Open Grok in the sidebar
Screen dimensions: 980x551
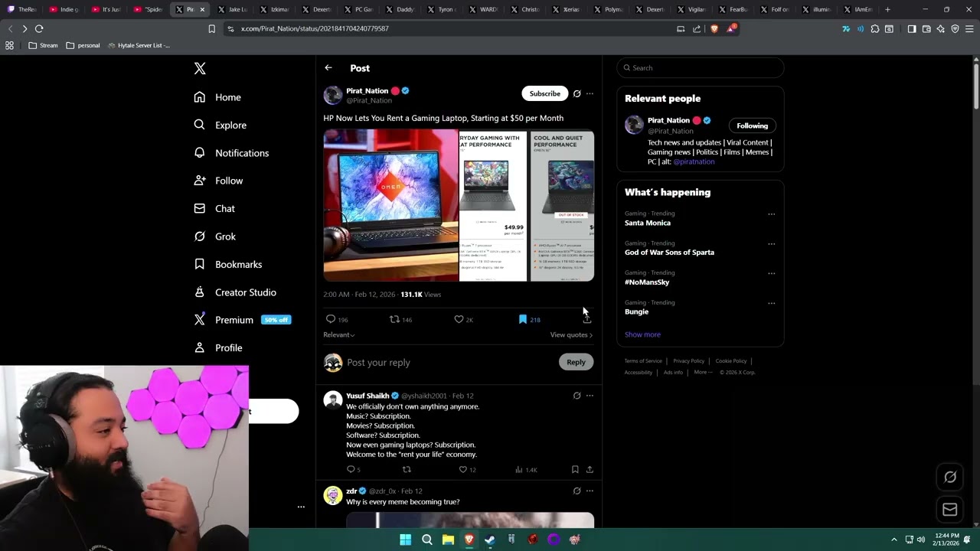[215, 236]
